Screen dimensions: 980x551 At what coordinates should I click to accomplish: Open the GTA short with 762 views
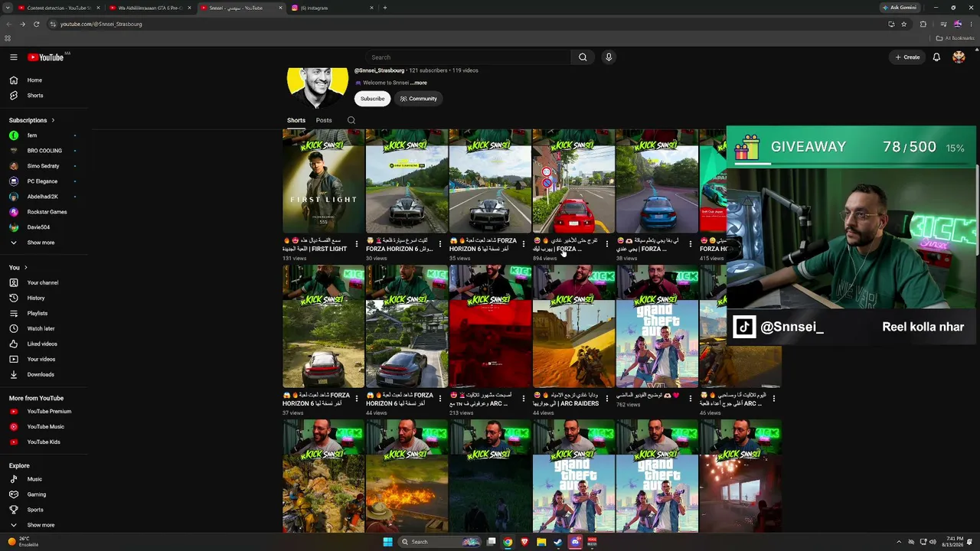pos(658,327)
